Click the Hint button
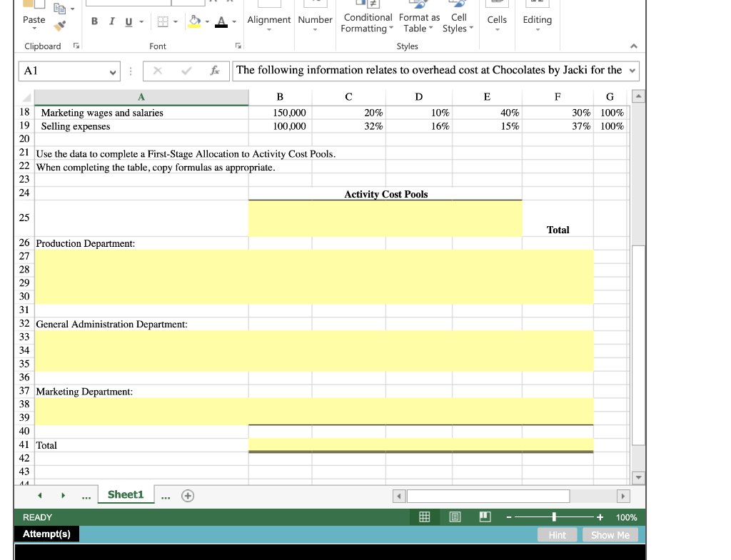The image size is (731, 560). 557,534
